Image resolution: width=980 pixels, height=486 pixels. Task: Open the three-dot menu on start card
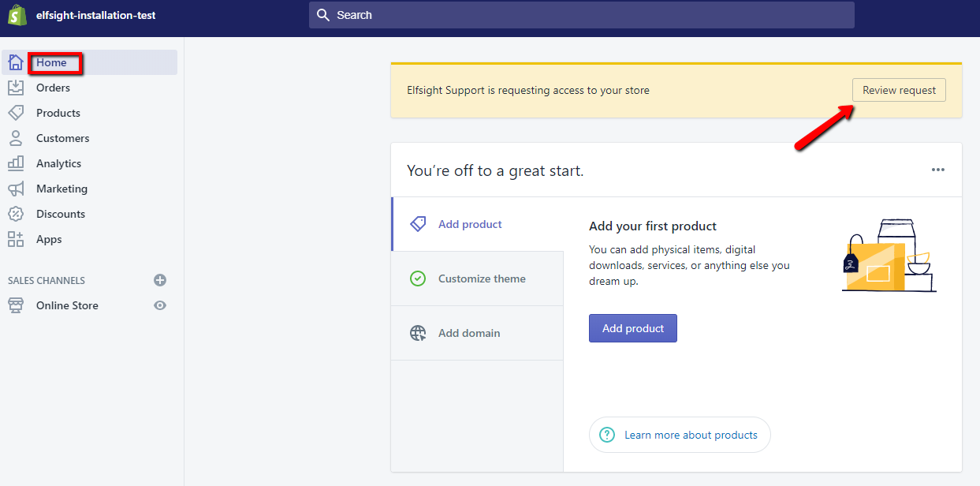[x=937, y=170]
